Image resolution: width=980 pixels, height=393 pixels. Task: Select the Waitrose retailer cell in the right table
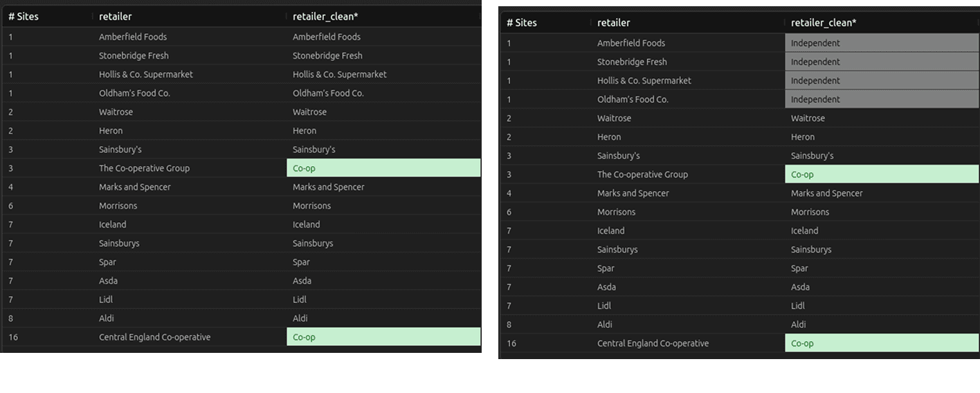[x=614, y=118]
